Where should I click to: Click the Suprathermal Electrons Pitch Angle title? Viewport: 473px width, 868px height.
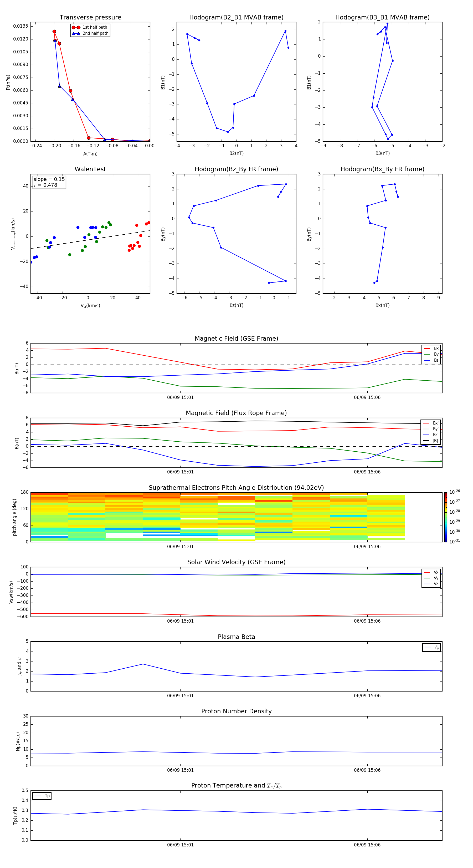click(236, 488)
